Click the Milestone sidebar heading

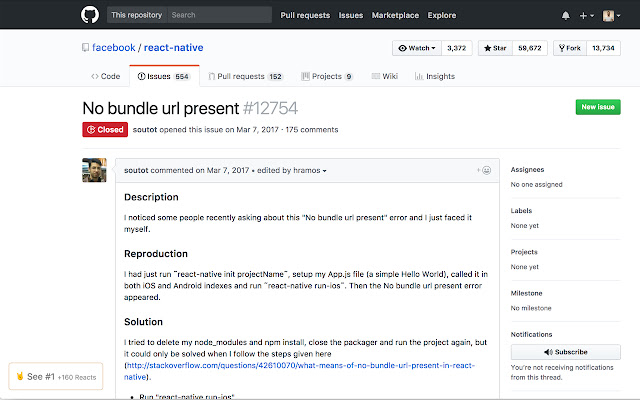(x=527, y=293)
